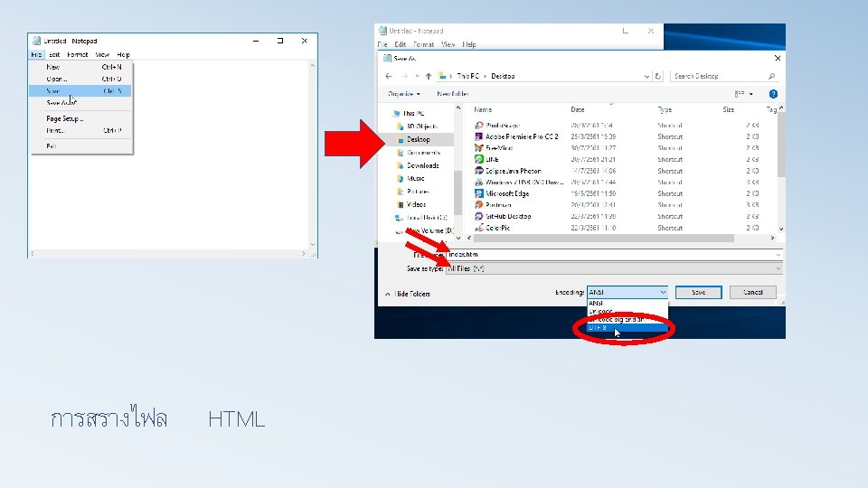Click the change view layout icon
Screen dimensions: 868x488
pyautogui.click(x=739, y=94)
